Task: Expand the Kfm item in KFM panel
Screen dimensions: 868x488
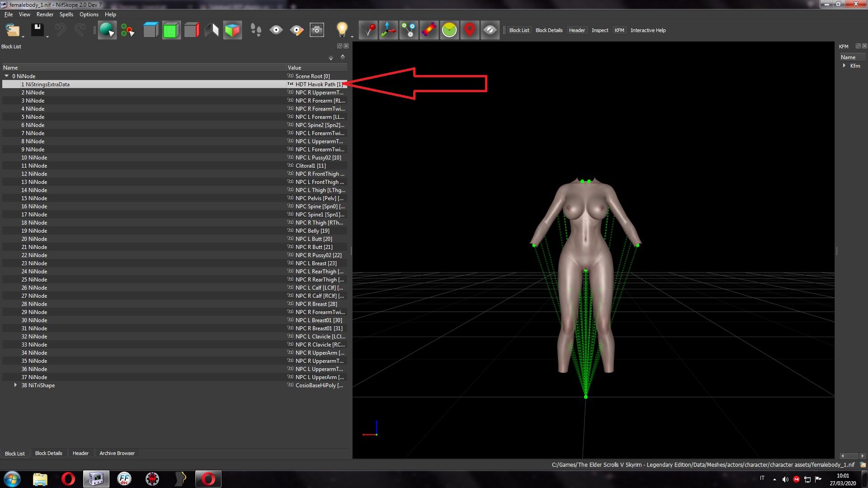Action: coord(844,66)
